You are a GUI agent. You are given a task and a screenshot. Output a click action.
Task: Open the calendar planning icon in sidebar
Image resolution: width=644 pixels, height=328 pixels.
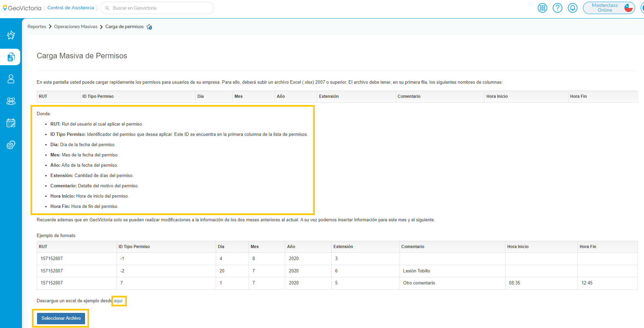click(11, 123)
